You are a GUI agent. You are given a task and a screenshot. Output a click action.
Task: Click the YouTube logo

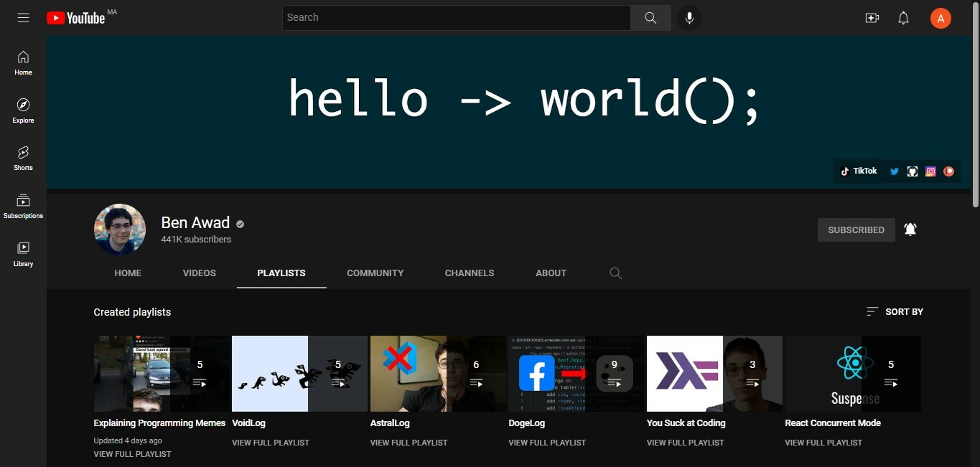pos(76,18)
